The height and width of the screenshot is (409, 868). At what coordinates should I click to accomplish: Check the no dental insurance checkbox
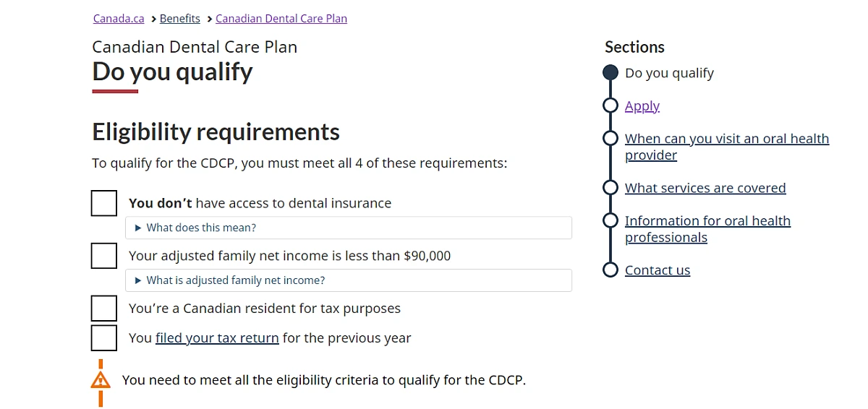(x=104, y=203)
